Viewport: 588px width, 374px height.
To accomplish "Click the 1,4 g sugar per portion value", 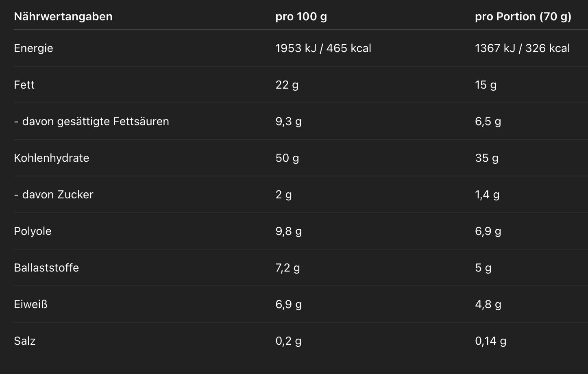I will [x=487, y=195].
